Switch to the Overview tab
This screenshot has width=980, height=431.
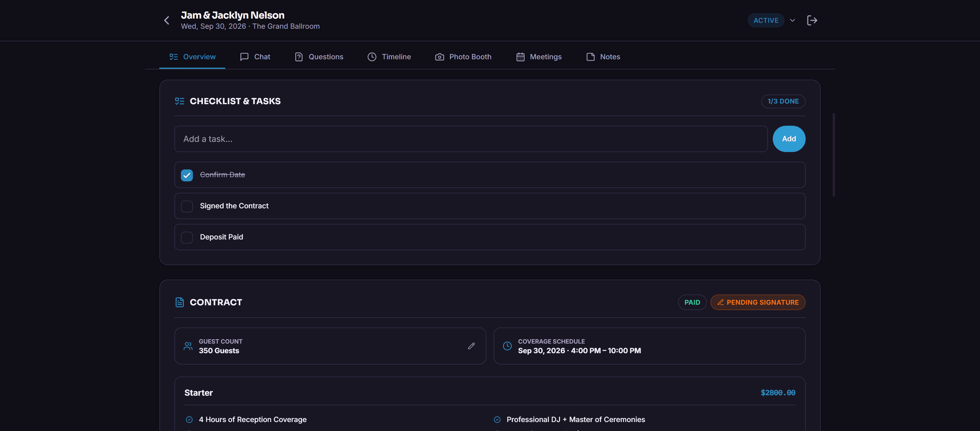point(192,57)
